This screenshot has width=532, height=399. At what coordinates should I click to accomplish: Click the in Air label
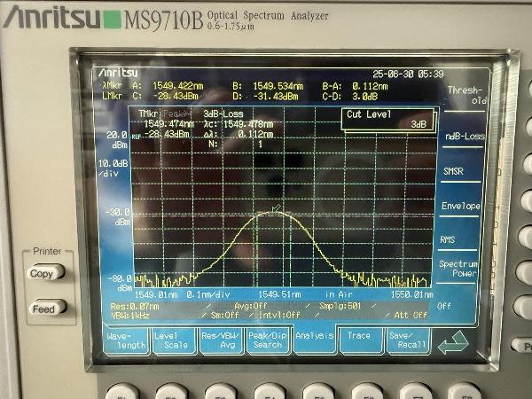[339, 294]
